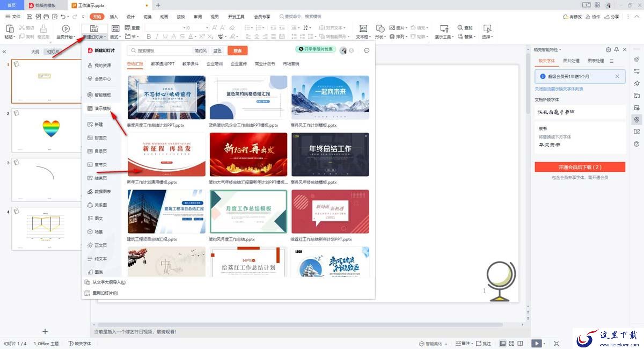Switch to 大纲 outline view in slide pane
Screen dimensions: 644x349
[35, 52]
